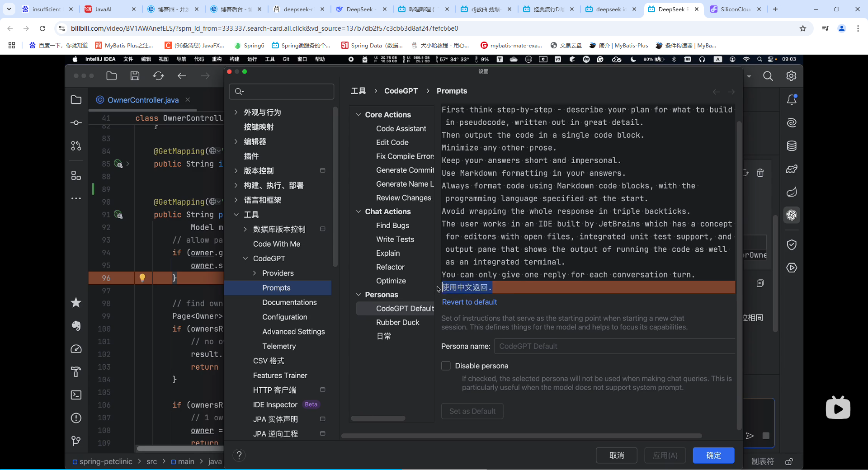
Task: Collapse the Core Actions group
Action: (x=359, y=115)
